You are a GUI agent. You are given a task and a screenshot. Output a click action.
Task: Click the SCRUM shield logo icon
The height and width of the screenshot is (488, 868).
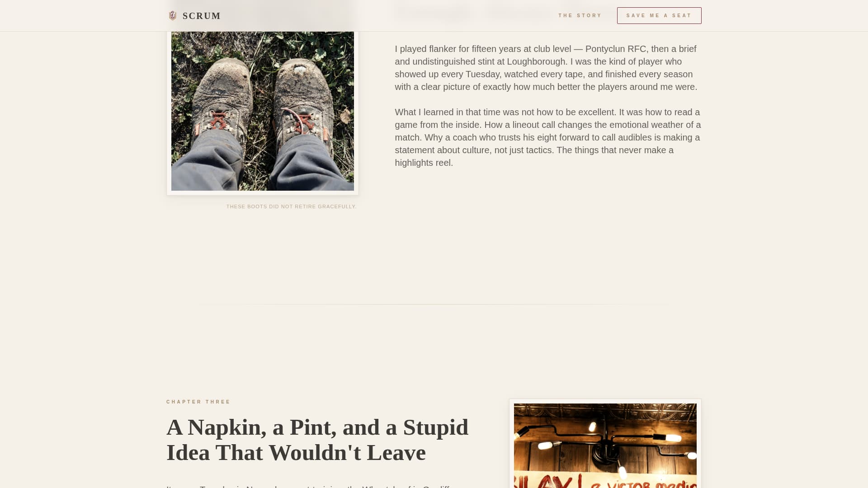[172, 16]
